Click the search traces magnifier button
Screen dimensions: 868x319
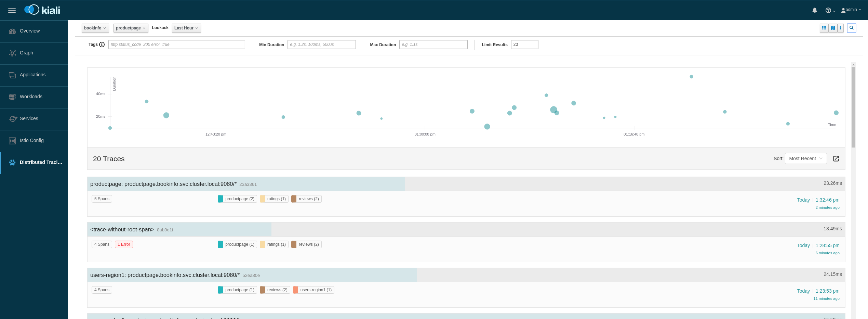point(852,28)
